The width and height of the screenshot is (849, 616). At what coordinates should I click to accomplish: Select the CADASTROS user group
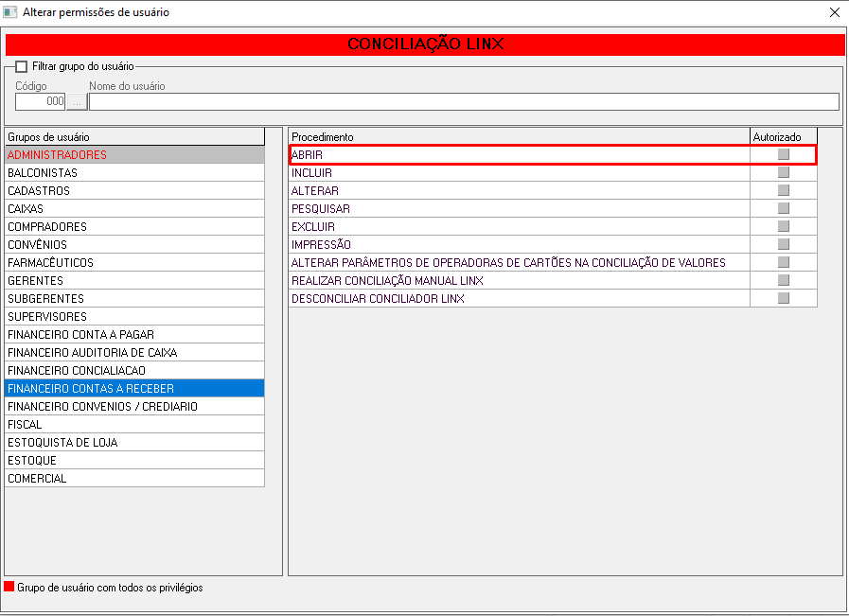coord(134,190)
